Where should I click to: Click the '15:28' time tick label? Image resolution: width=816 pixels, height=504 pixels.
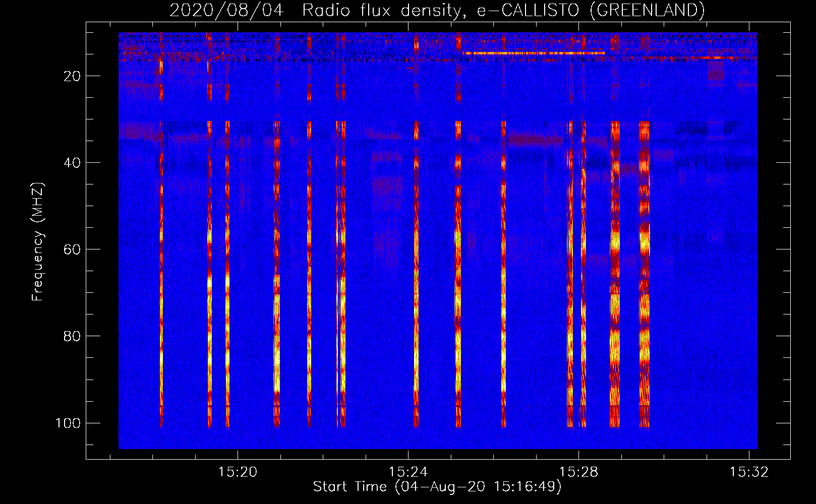click(x=578, y=472)
